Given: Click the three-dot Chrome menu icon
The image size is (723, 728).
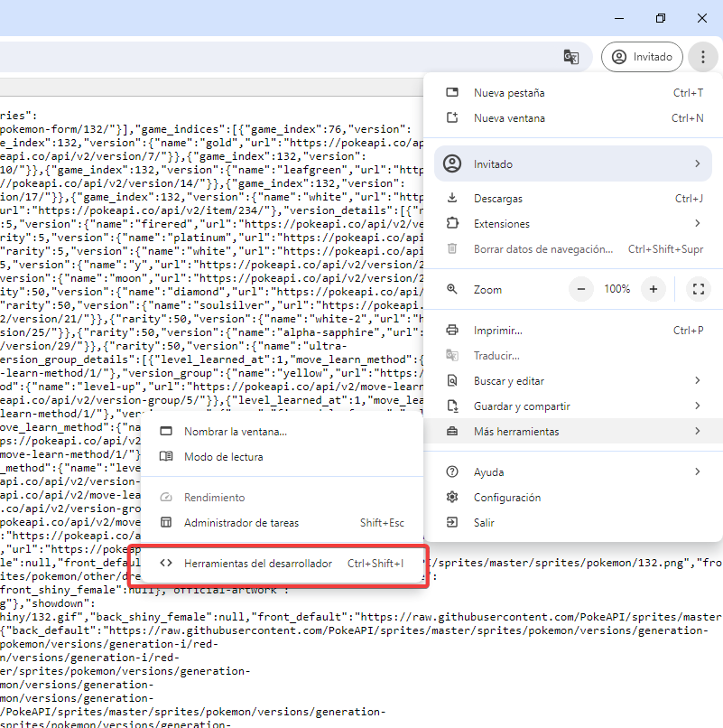Looking at the screenshot, I should [702, 57].
